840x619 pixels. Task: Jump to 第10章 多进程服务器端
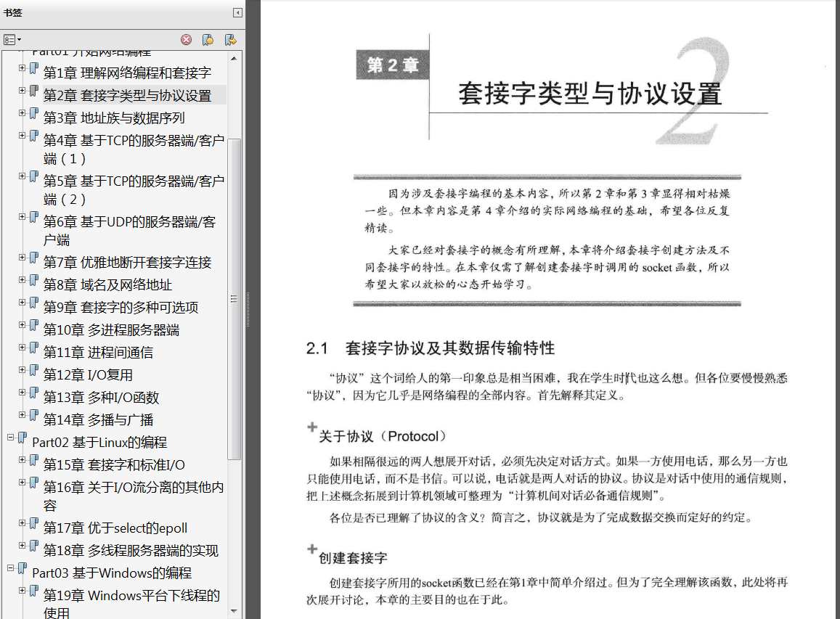tap(111, 330)
